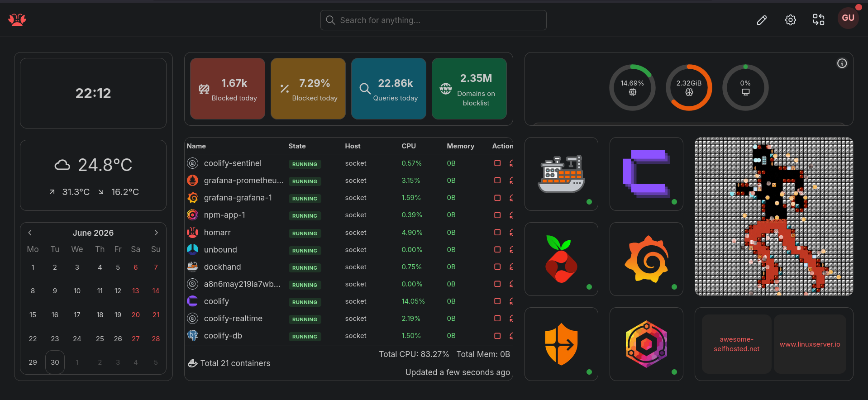
Task: Stop the unbound container
Action: pyautogui.click(x=497, y=249)
